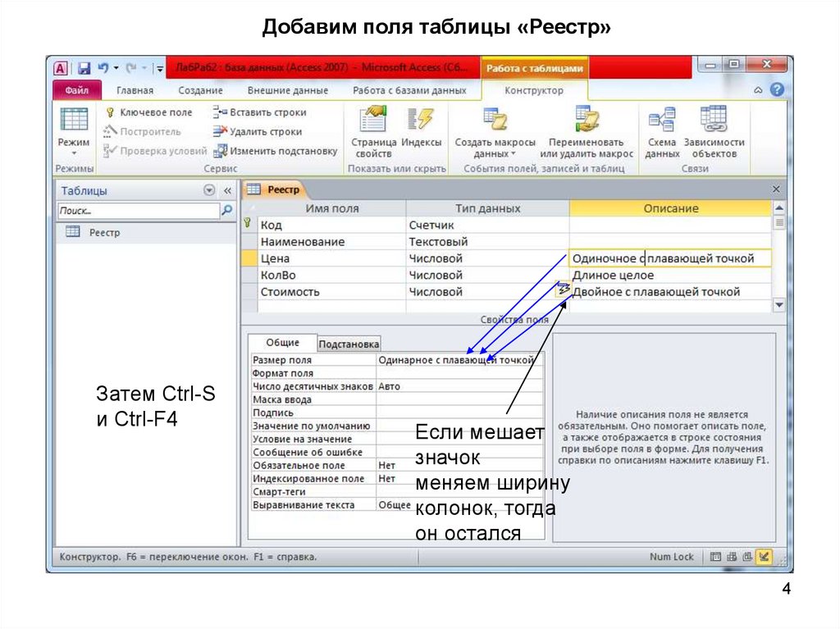The image size is (840, 629).
Task: Collapse navigation pane with double chevron
Action: pos(228,190)
